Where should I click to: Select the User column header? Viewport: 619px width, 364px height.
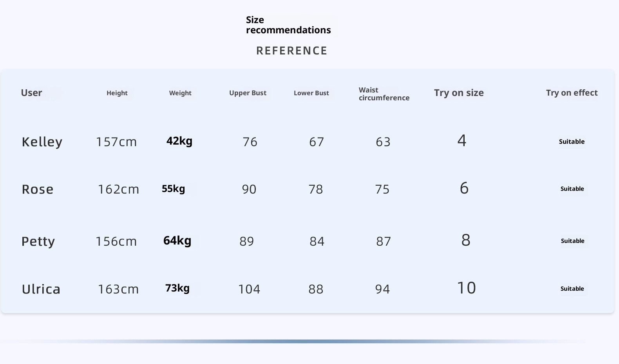click(31, 93)
